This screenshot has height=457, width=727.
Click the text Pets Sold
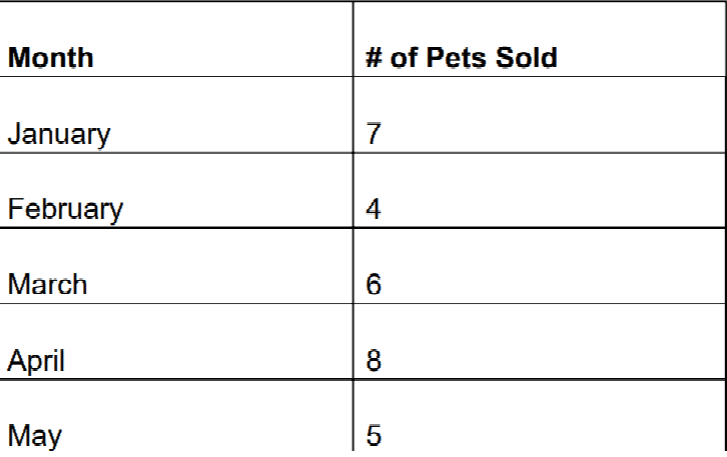[x=491, y=57]
